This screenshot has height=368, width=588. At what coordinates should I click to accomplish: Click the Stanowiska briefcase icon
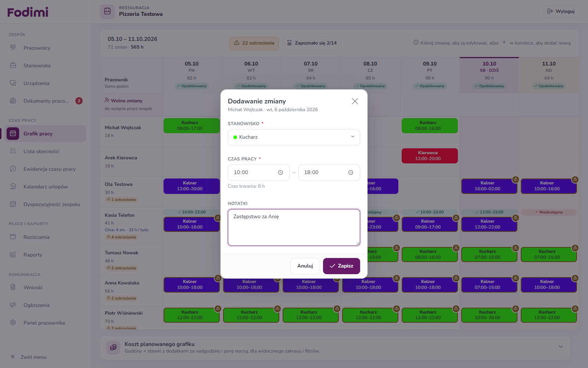click(x=13, y=66)
